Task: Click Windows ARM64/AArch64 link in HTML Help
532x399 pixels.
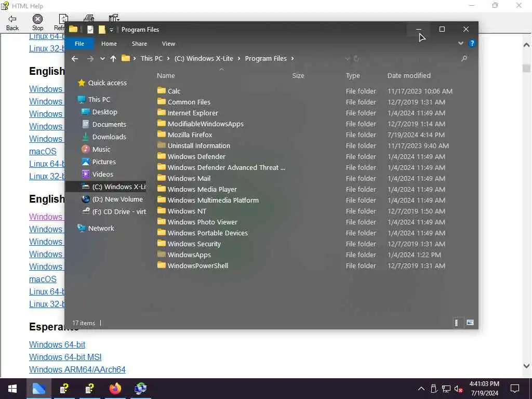Action: [x=77, y=369]
